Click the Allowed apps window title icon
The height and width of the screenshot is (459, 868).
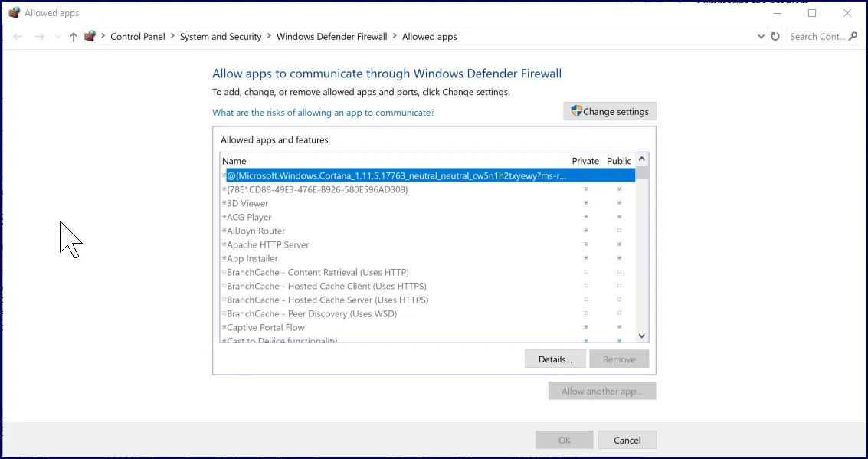(x=14, y=13)
